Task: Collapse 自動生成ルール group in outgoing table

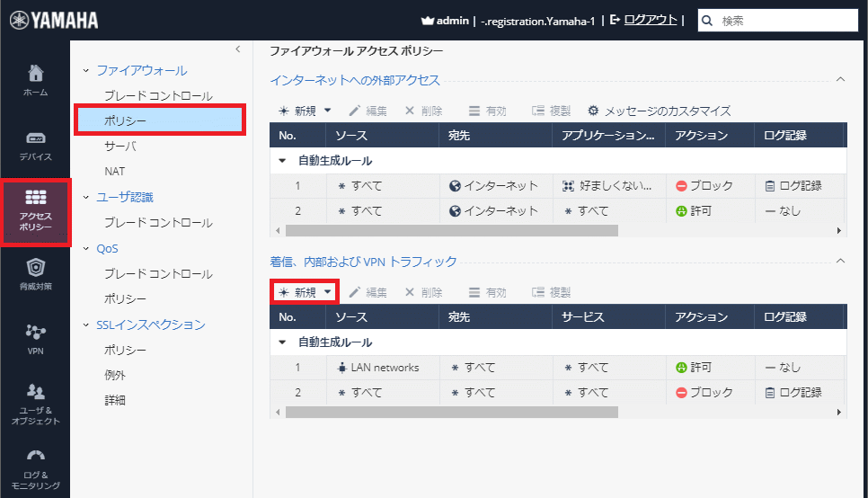Action: point(282,161)
